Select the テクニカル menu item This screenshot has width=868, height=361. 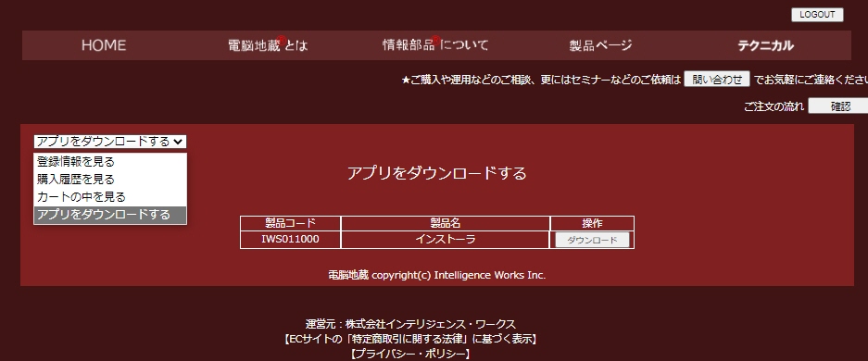[x=765, y=45]
